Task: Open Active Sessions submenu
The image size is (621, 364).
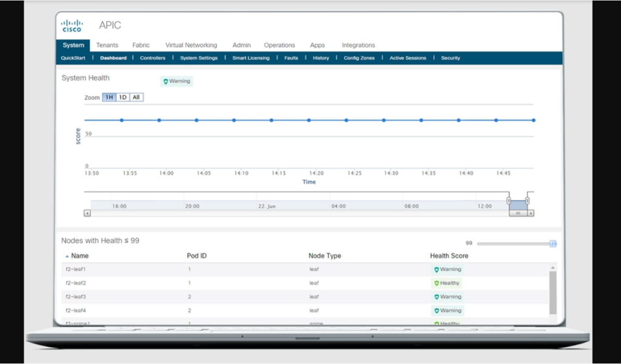Action: coord(408,58)
